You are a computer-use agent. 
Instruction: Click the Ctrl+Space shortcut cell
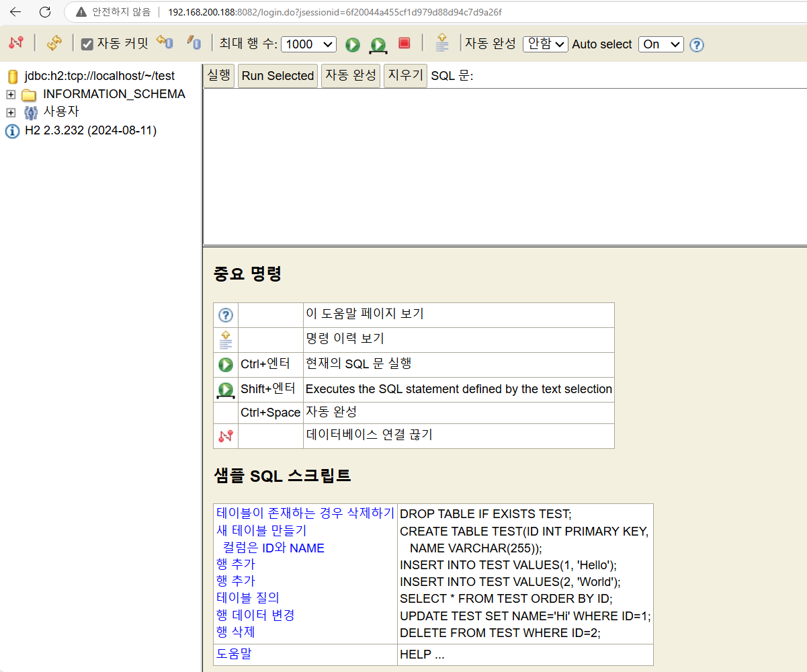[x=271, y=413]
